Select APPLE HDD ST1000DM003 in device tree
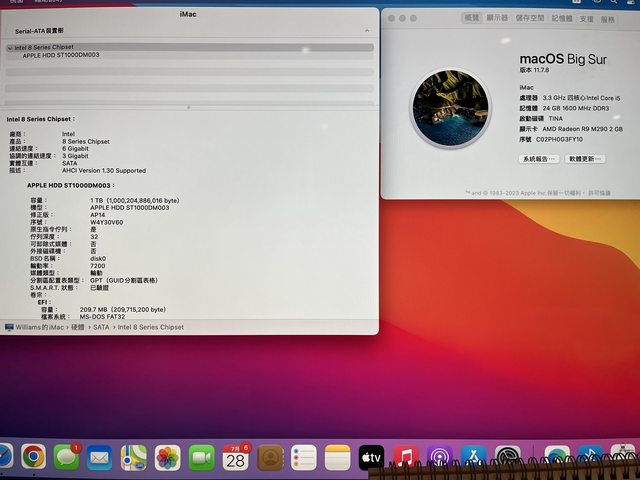 click(x=61, y=55)
